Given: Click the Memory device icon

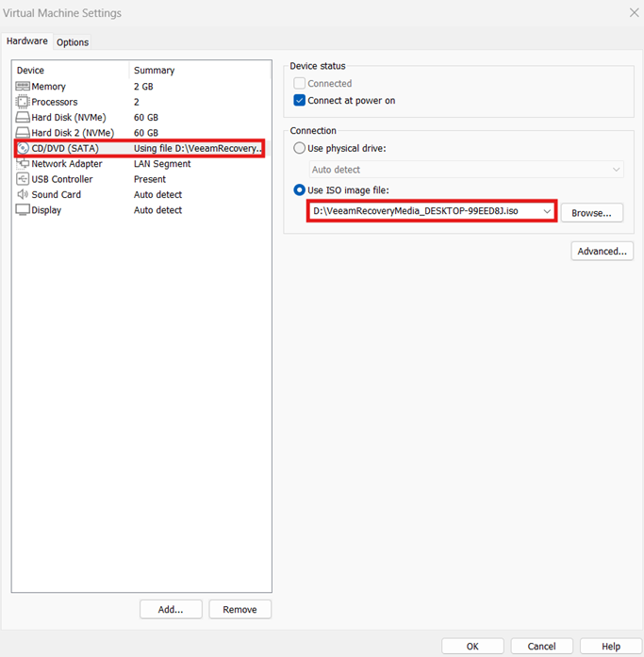Looking at the screenshot, I should [23, 87].
